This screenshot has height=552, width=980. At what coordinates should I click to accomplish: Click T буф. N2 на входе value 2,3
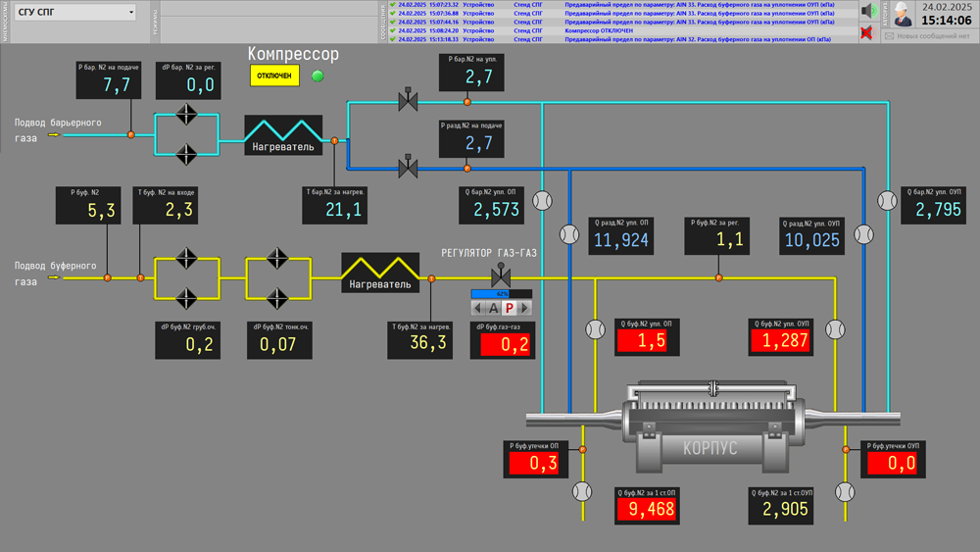point(178,210)
